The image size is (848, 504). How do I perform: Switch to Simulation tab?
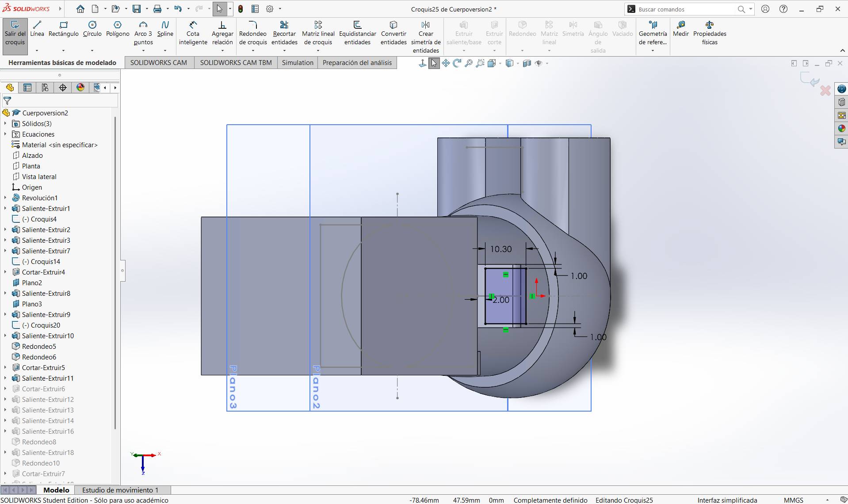(298, 63)
